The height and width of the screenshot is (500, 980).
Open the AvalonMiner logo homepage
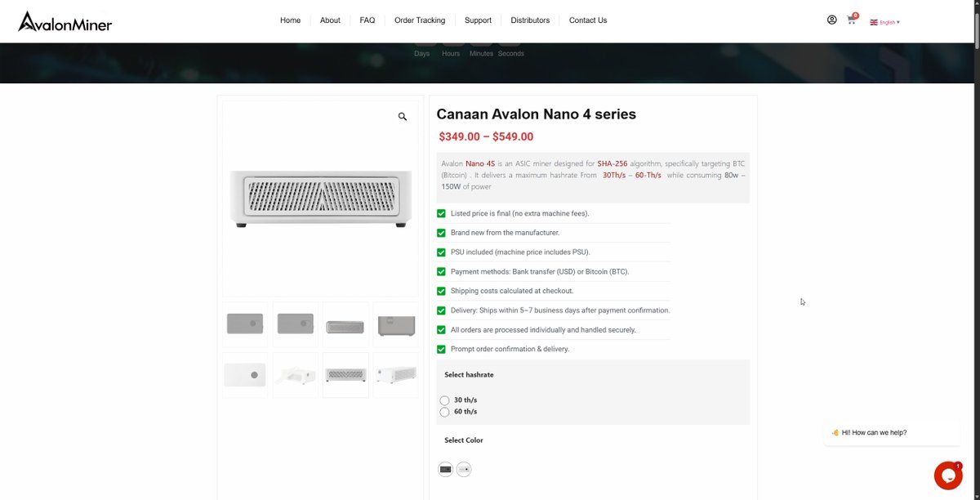click(x=65, y=21)
